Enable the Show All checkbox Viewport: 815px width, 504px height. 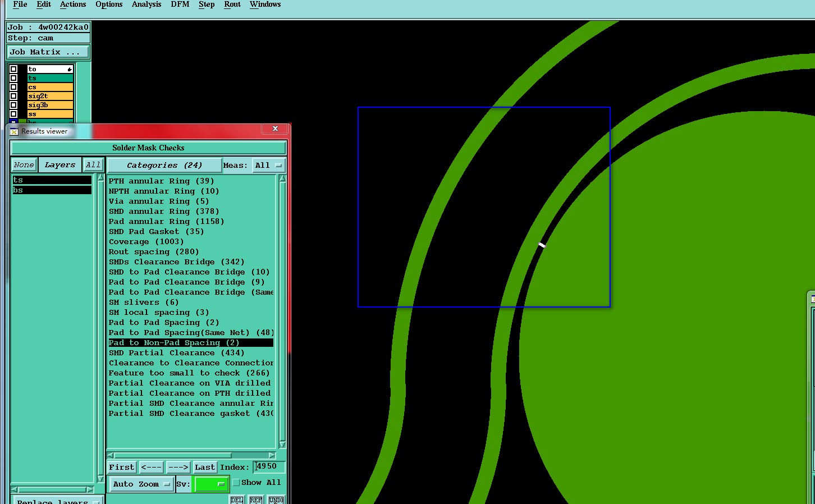click(236, 483)
